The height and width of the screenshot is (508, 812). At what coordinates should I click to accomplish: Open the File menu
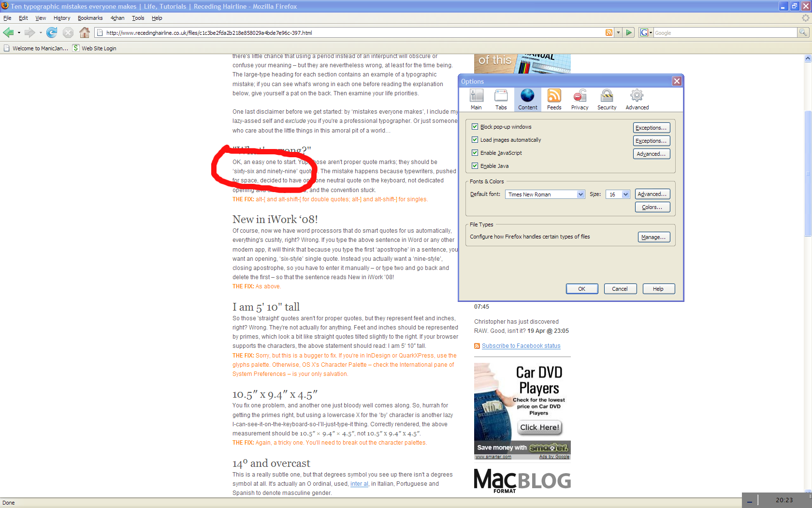tap(7, 18)
